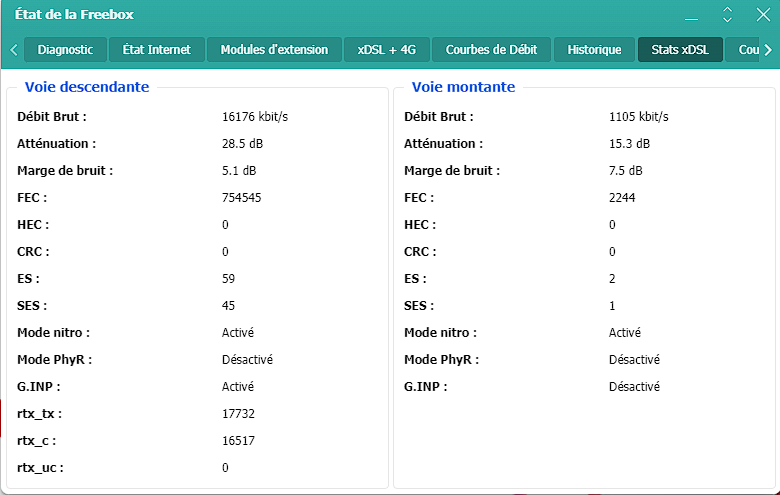Open the Historique tab
This screenshot has height=495, width=780.
click(x=594, y=50)
